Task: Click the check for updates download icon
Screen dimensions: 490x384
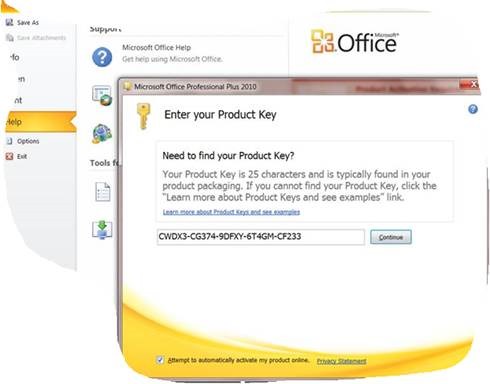Action: pyautogui.click(x=102, y=230)
